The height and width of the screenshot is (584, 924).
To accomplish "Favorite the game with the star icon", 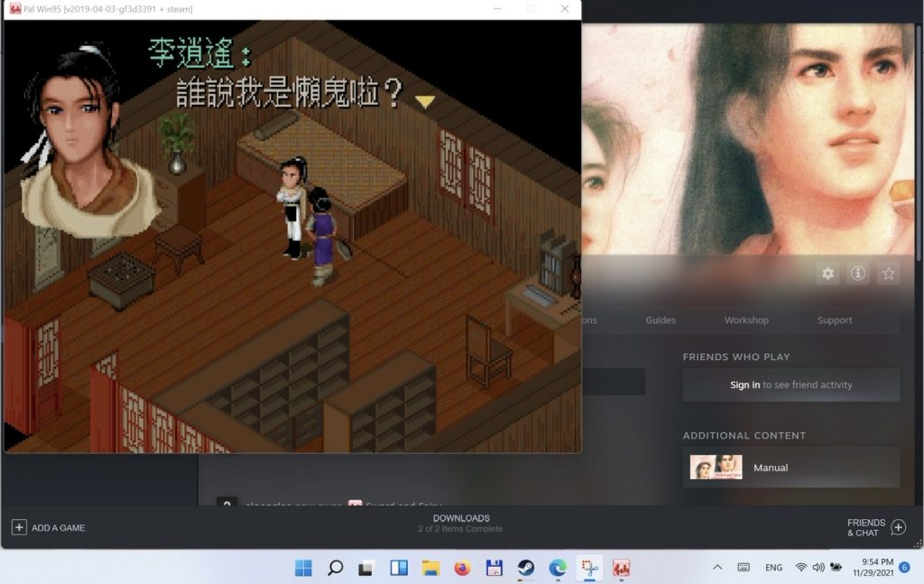I will point(889,273).
